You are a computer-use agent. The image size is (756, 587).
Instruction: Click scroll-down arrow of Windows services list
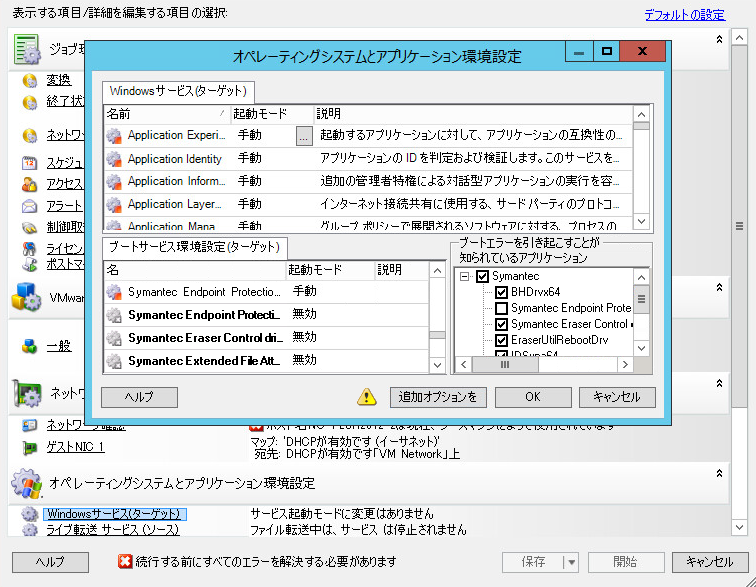pos(641,221)
